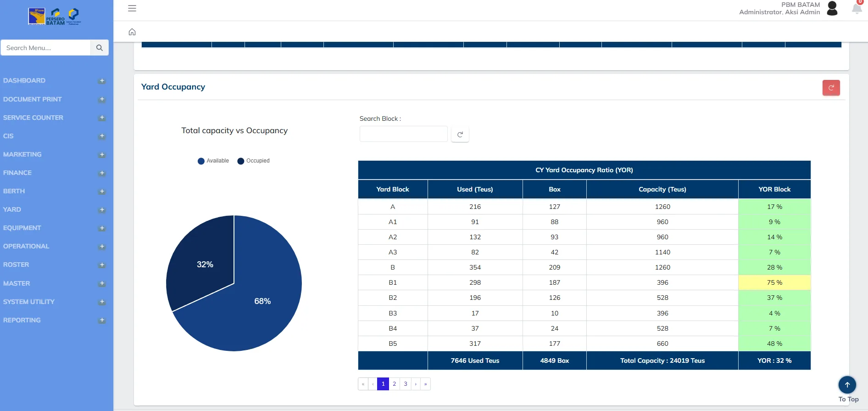This screenshot has height=411, width=868.
Task: Sort by Capacity (Teus) column header
Action: (662, 189)
